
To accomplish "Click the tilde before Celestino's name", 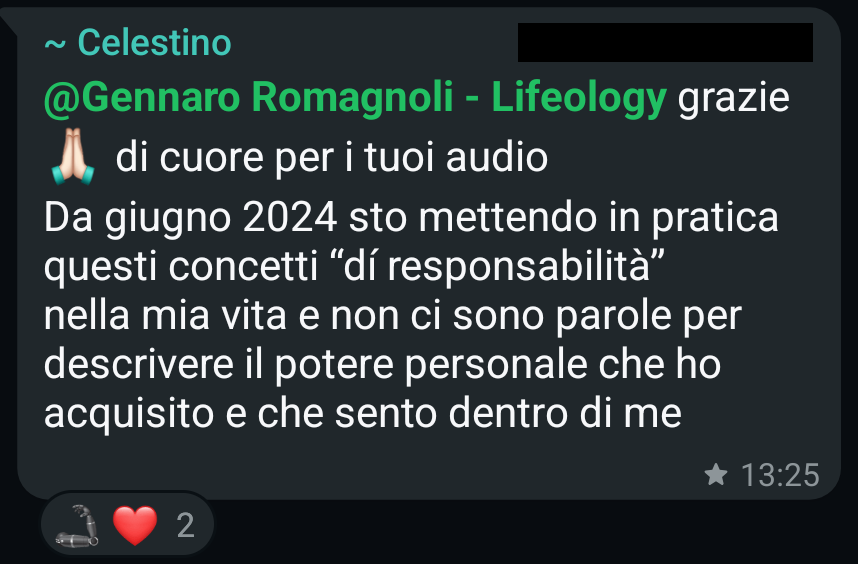I will (x=55, y=44).
